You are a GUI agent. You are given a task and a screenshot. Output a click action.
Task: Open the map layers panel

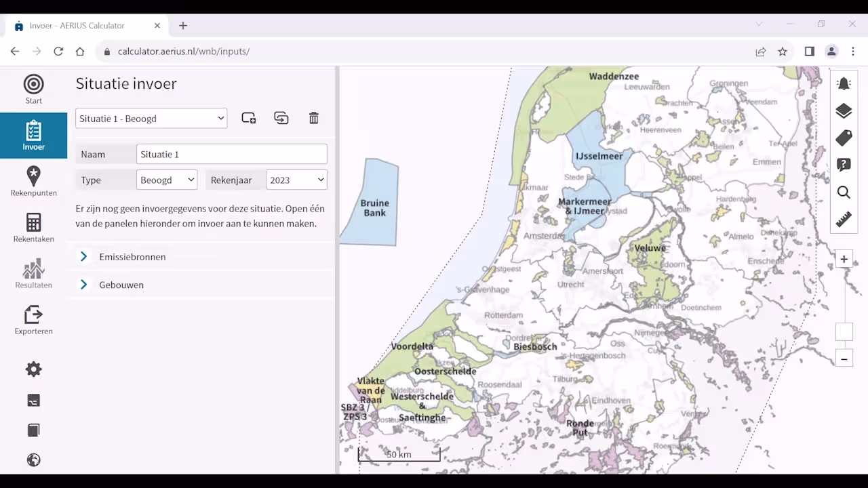click(x=844, y=111)
